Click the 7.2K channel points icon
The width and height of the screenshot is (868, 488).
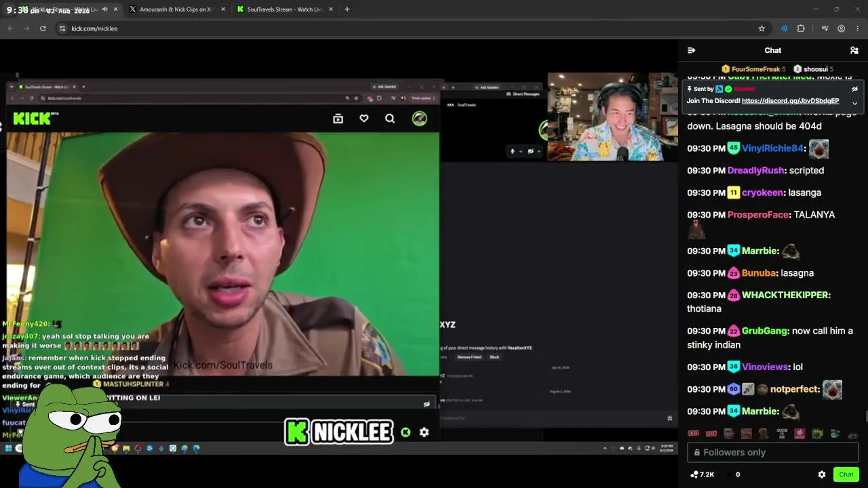pyautogui.click(x=694, y=474)
